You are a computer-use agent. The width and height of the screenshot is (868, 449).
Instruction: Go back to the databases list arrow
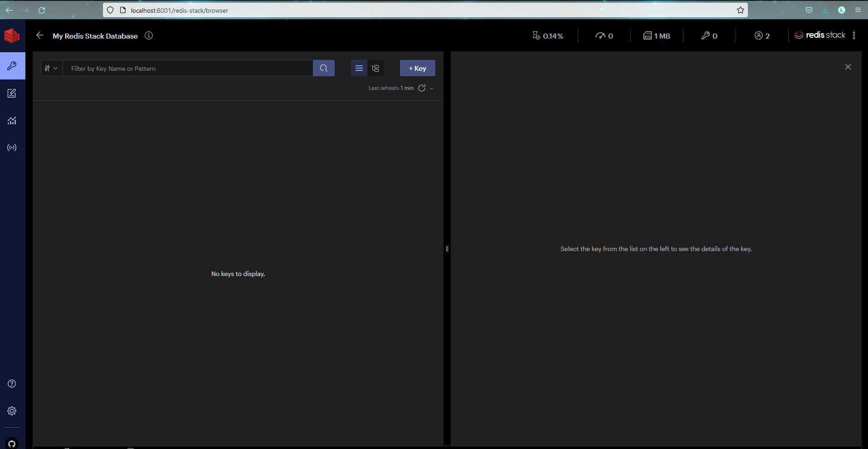(40, 35)
